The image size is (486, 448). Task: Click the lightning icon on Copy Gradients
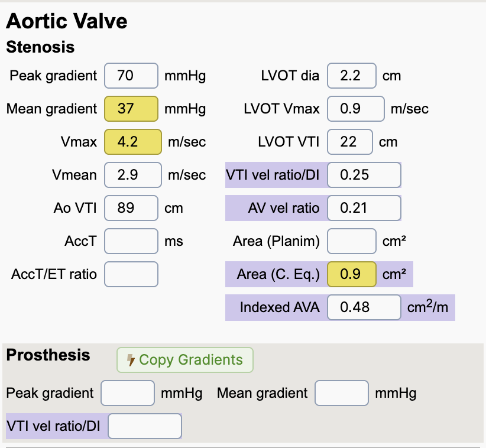click(131, 360)
